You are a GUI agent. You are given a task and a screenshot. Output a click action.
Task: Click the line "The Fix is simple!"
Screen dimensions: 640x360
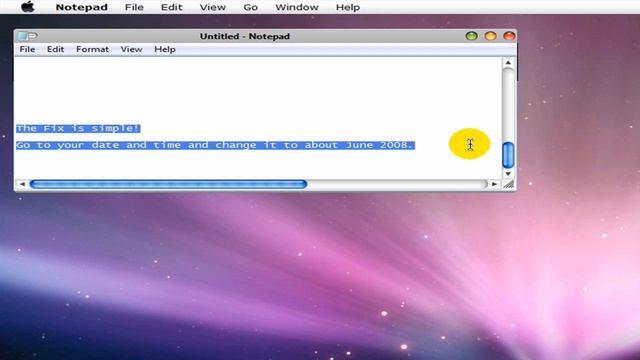tap(78, 129)
